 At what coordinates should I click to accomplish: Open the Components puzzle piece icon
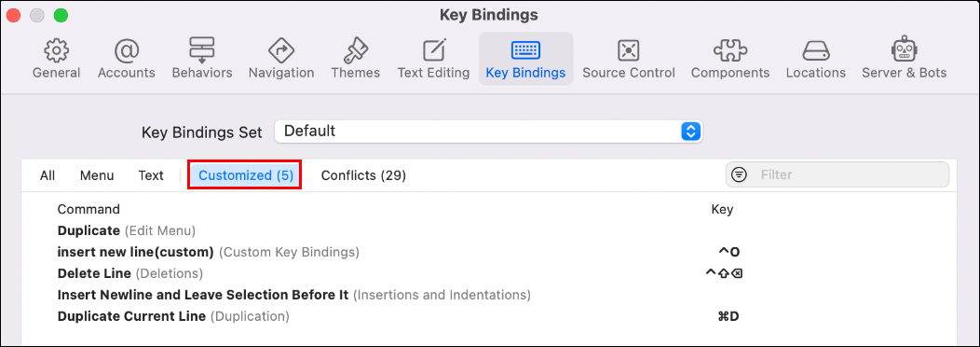(730, 50)
